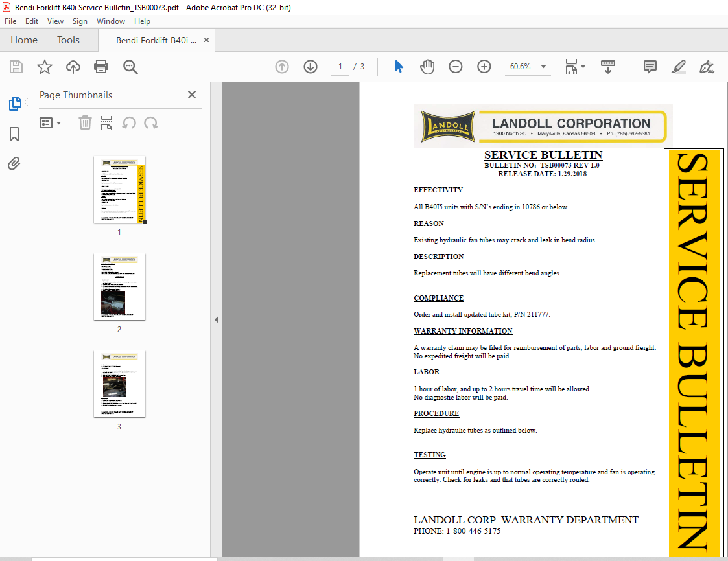Click the REASON section heading
728x561 pixels.
pyautogui.click(x=429, y=224)
